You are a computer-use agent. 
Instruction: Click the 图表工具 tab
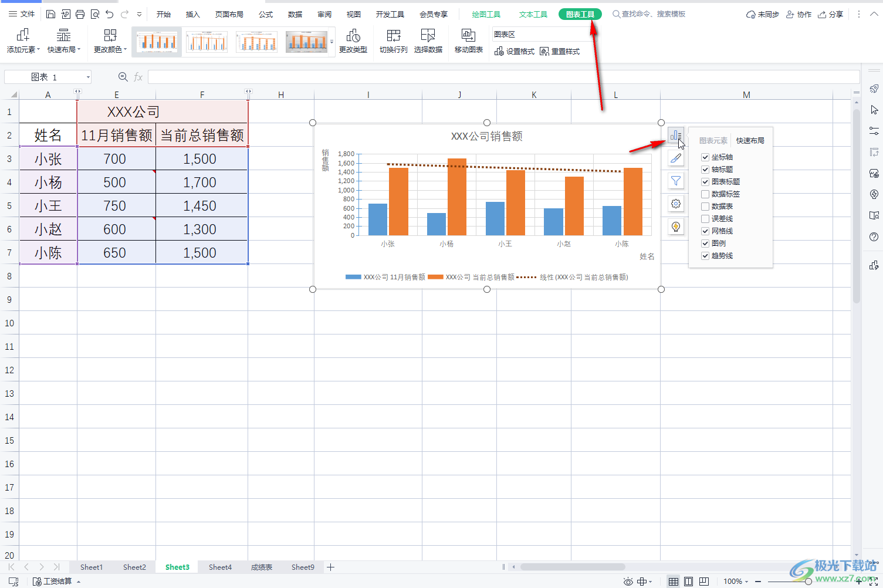pos(580,14)
